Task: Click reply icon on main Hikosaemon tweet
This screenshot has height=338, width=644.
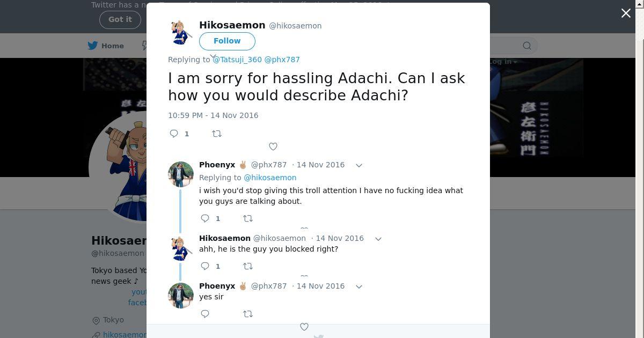Action: 174,134
